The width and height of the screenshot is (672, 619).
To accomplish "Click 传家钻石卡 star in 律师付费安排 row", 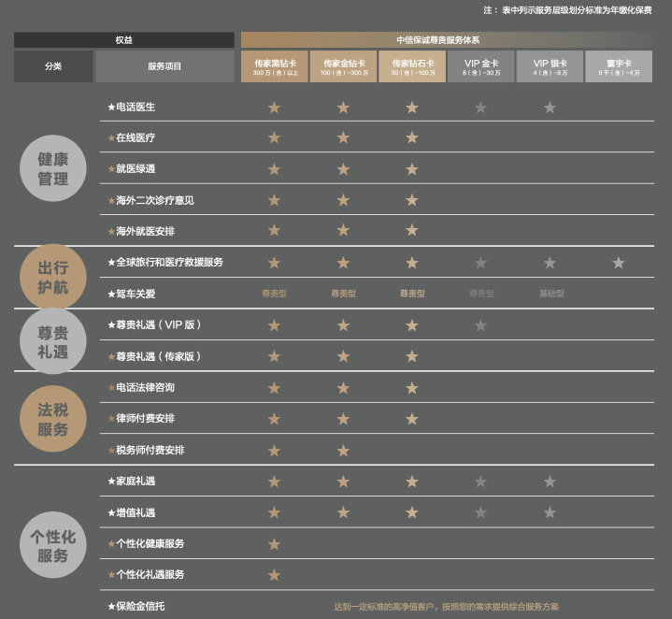I will [412, 419].
